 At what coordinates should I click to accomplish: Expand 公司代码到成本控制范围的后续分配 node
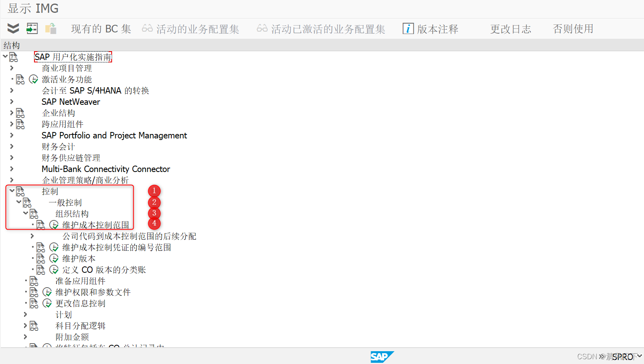tap(32, 236)
